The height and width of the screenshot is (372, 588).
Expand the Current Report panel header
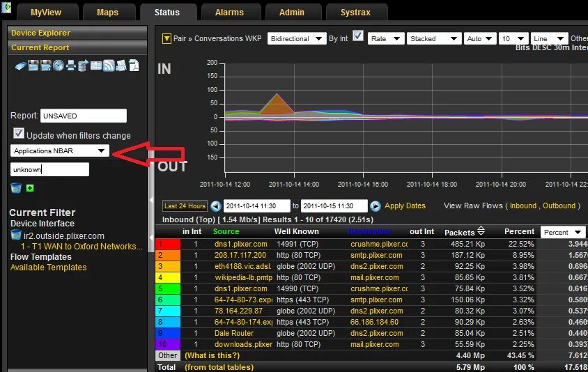[x=77, y=47]
